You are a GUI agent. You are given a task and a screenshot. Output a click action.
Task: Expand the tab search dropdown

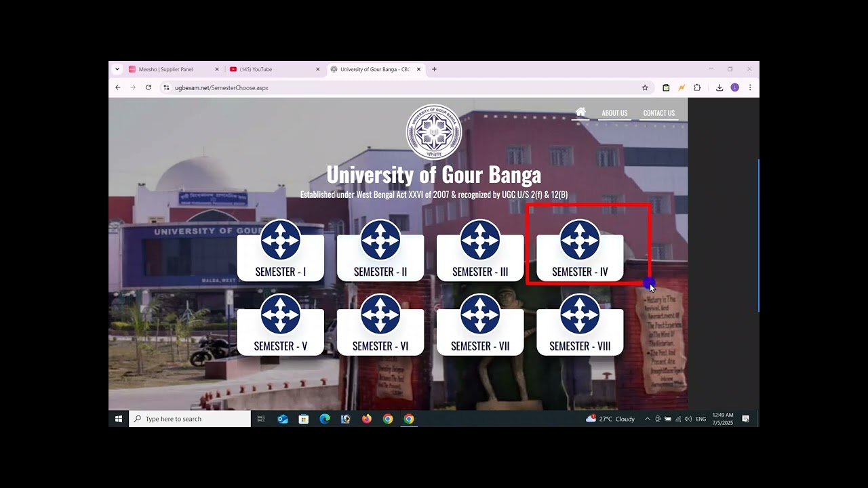tap(117, 69)
